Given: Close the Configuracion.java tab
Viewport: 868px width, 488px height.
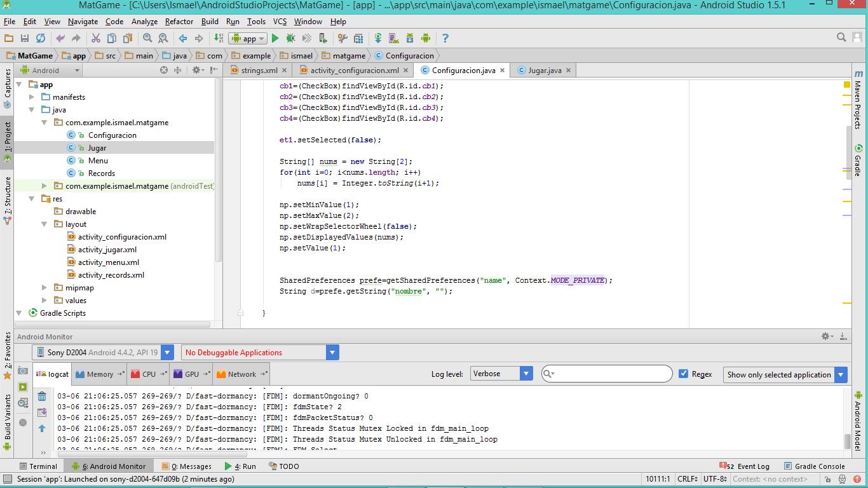Looking at the screenshot, I should [x=502, y=71].
